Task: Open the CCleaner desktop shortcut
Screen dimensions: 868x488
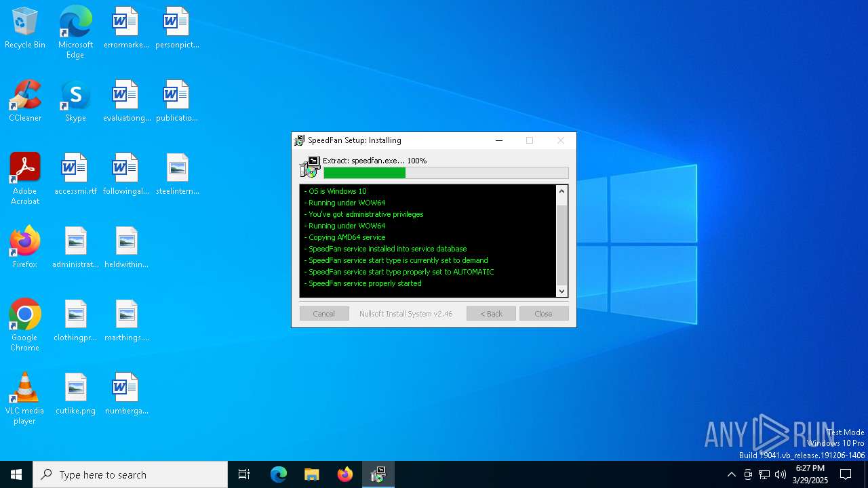Action: point(25,101)
